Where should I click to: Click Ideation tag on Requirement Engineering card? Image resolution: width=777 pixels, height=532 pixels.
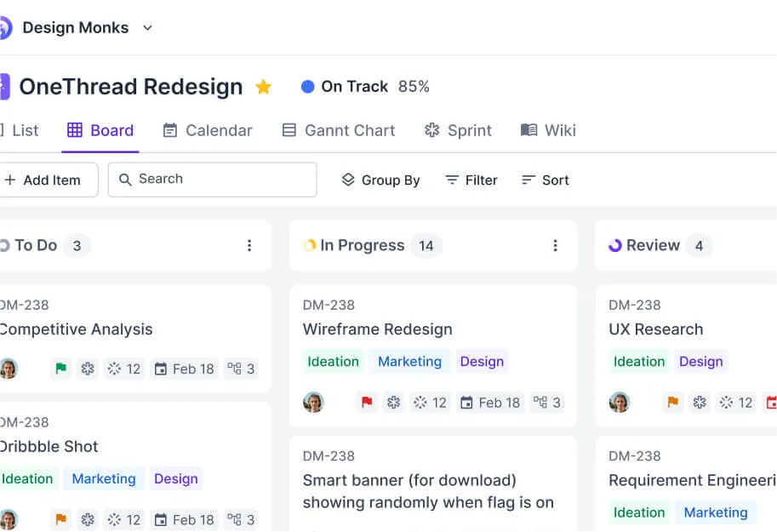pos(639,512)
